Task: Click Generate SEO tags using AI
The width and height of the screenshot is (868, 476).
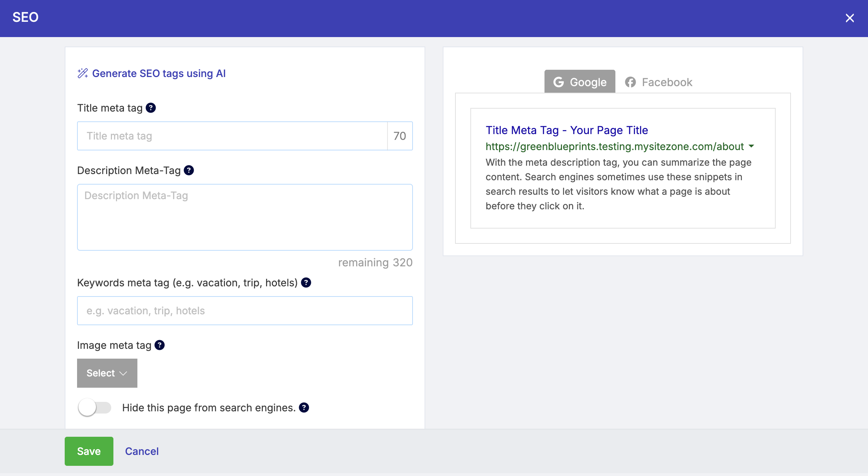Action: coord(159,73)
